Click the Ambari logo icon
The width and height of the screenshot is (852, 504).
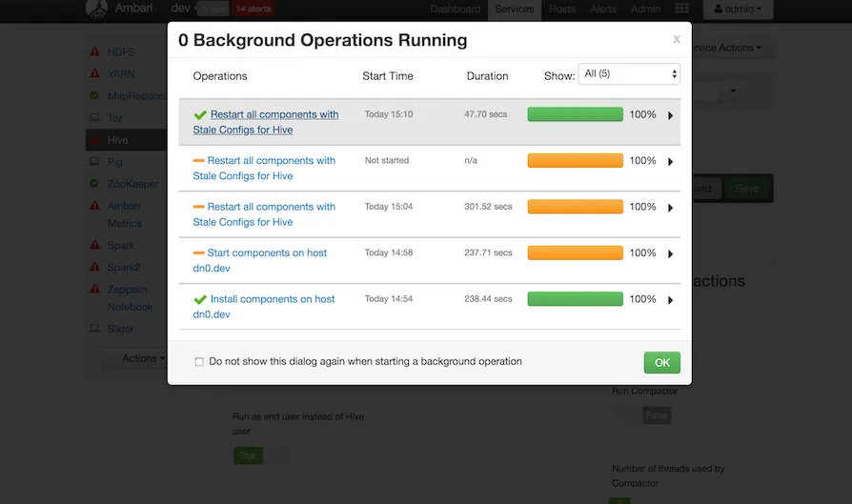[96, 9]
